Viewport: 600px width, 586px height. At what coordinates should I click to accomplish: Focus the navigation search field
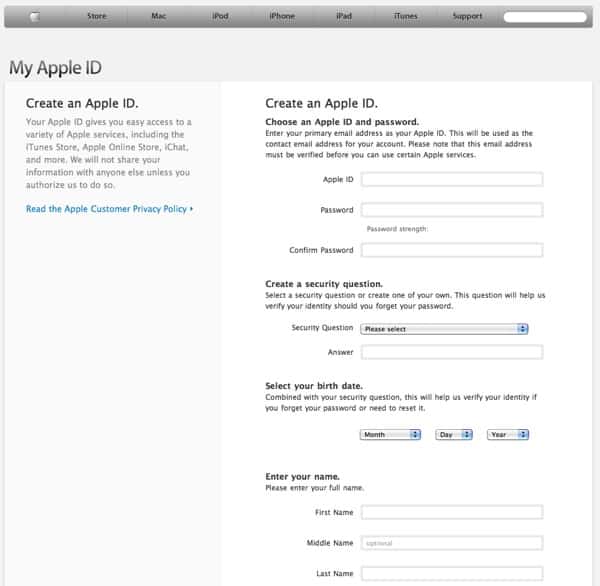click(545, 17)
